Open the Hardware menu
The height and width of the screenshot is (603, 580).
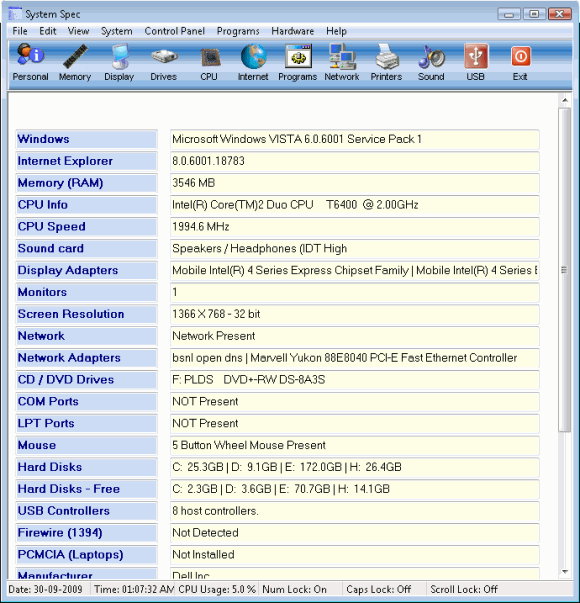tap(293, 31)
